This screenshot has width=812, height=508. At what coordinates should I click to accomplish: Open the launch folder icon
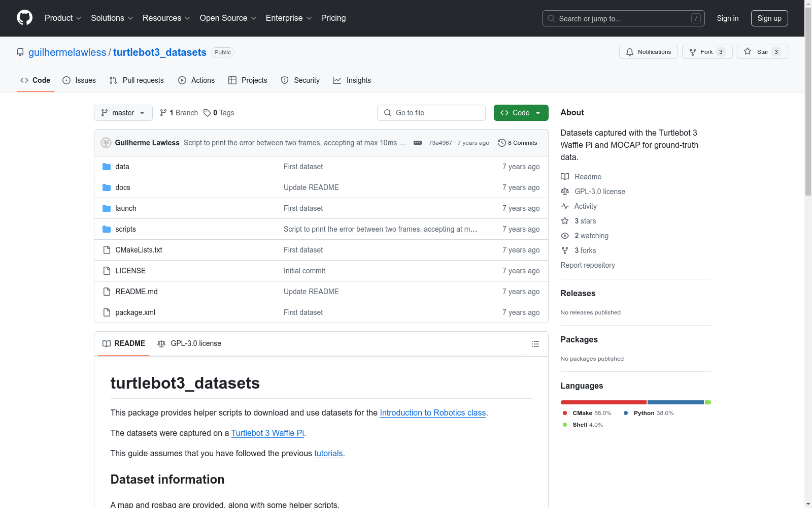pos(107,208)
